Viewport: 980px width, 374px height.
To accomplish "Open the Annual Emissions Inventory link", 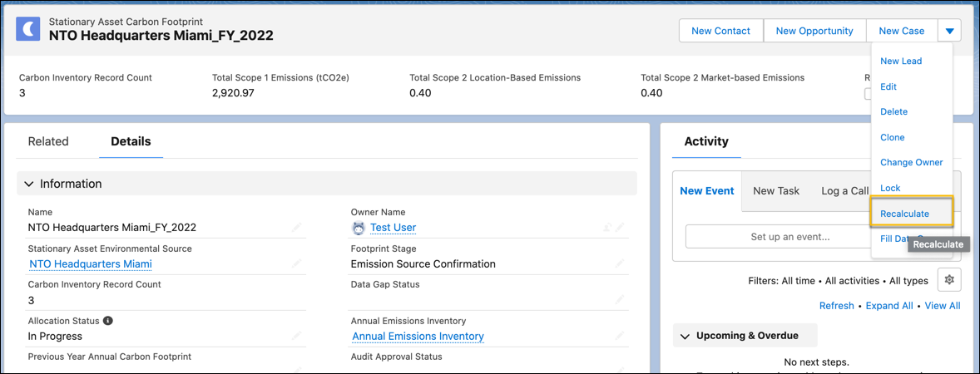I will tap(418, 337).
